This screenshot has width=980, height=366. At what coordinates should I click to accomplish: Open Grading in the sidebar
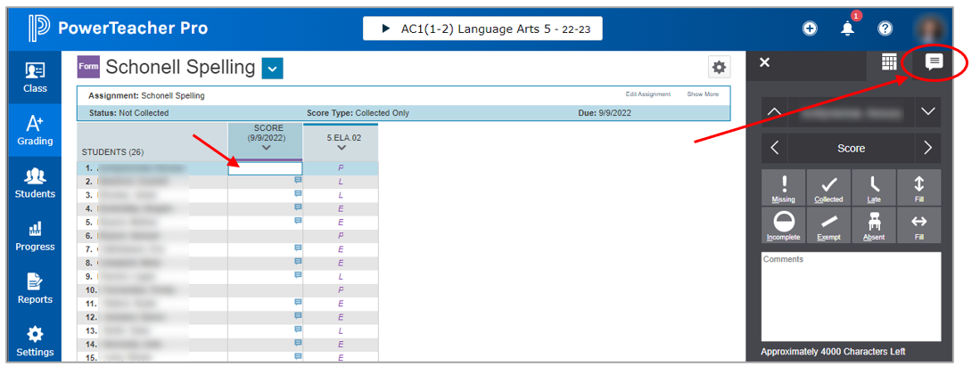tap(35, 130)
